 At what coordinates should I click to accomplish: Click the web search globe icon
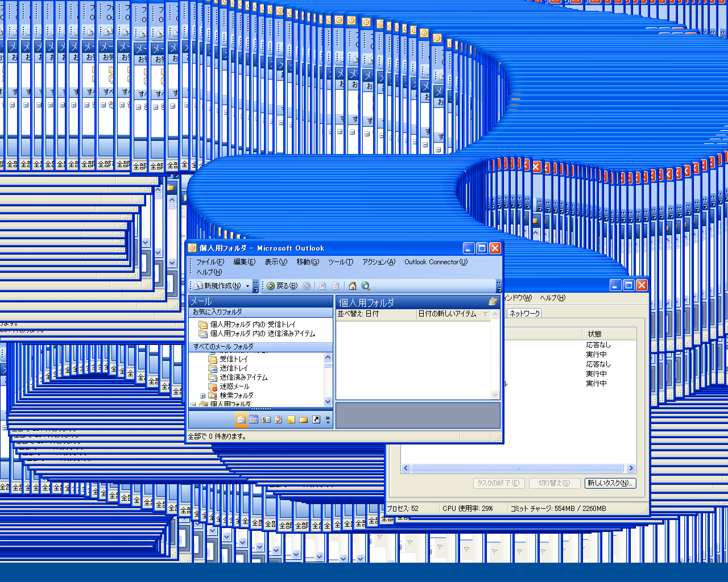pos(366,286)
